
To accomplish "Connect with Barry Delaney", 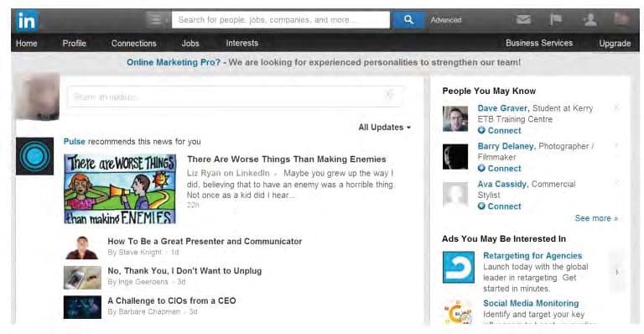I will click(x=504, y=168).
